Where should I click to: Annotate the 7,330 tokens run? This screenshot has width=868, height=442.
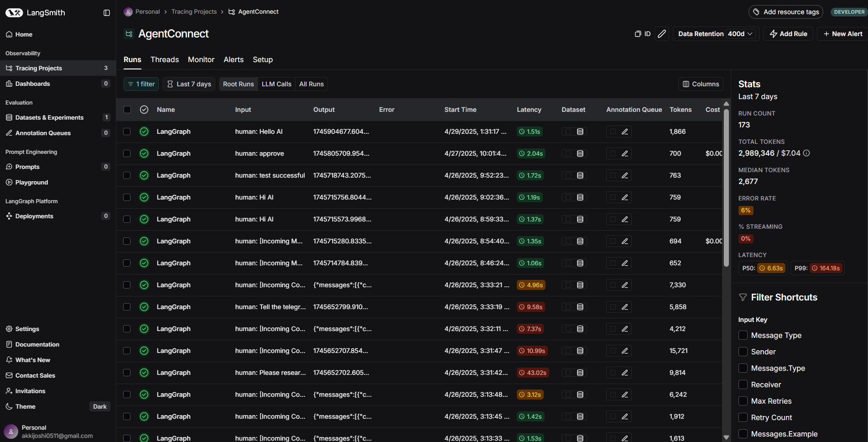pos(625,285)
